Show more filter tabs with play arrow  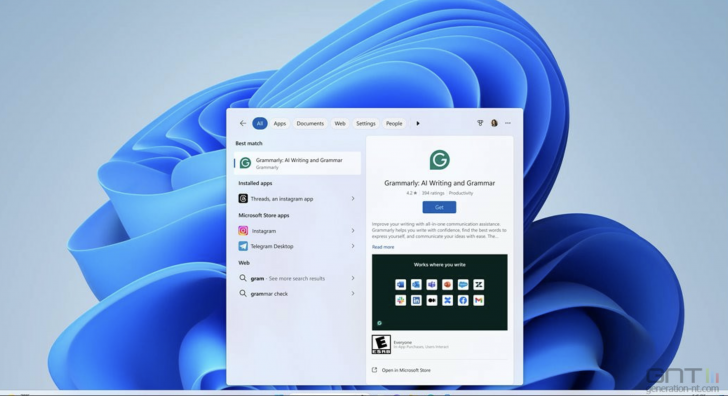tap(418, 123)
